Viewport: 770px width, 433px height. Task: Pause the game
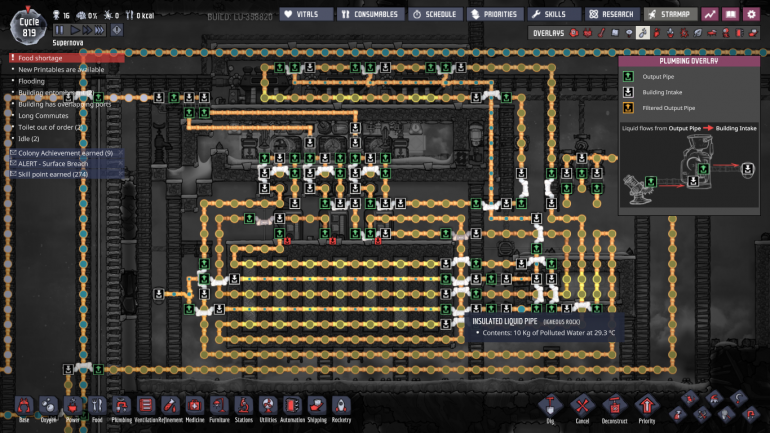(x=59, y=30)
